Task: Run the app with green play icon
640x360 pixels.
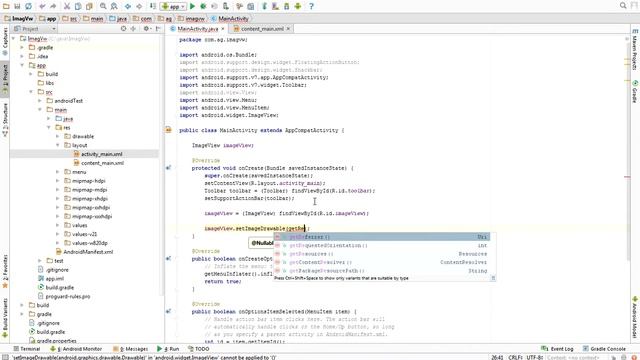Action: pyautogui.click(x=192, y=6)
